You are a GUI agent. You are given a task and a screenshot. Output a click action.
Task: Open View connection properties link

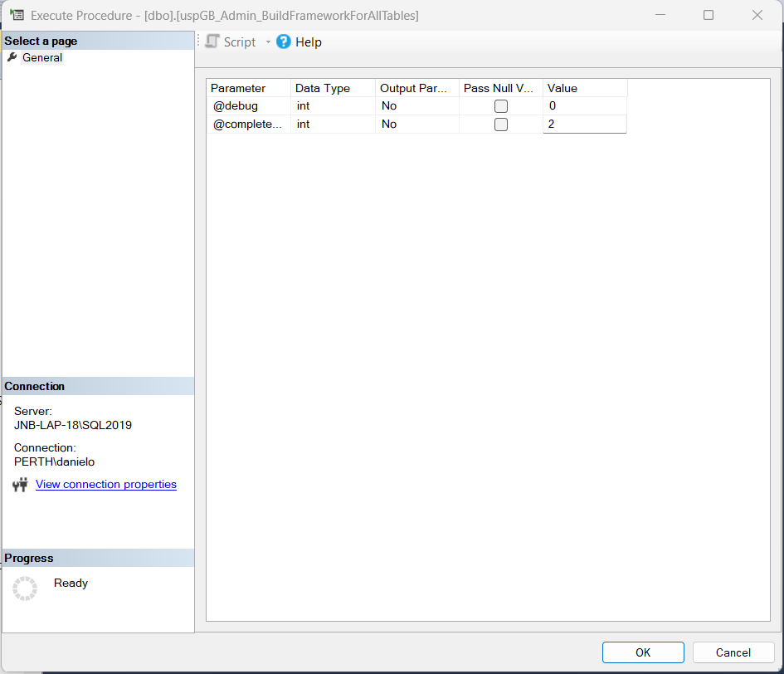click(x=105, y=484)
